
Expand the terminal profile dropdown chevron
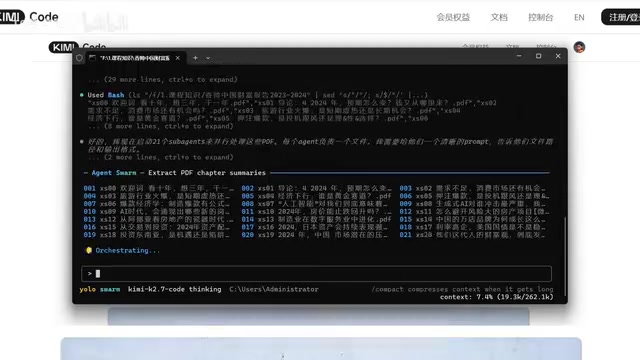208,58
